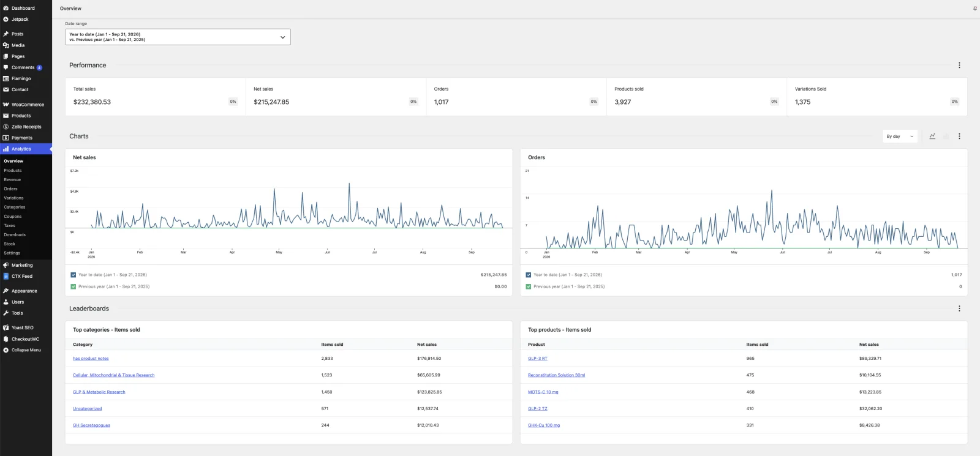Uncheck Year to date in Net sales chart
Screen dimensions: 980x456
(x=73, y=275)
